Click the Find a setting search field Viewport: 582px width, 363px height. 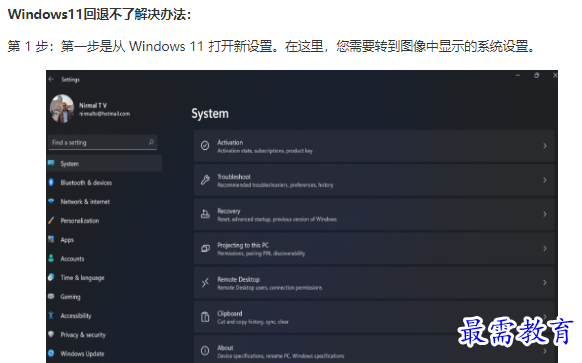pos(102,143)
